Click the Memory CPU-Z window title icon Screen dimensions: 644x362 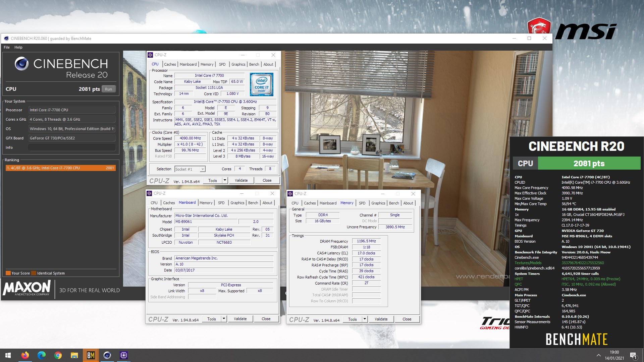290,194
